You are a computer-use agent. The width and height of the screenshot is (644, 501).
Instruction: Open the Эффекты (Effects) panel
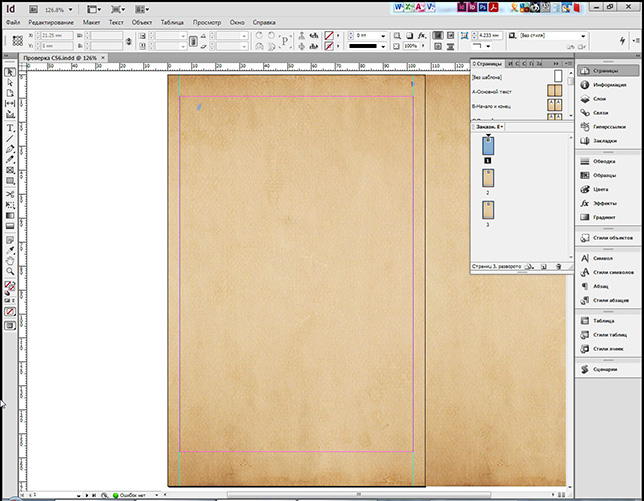[603, 202]
